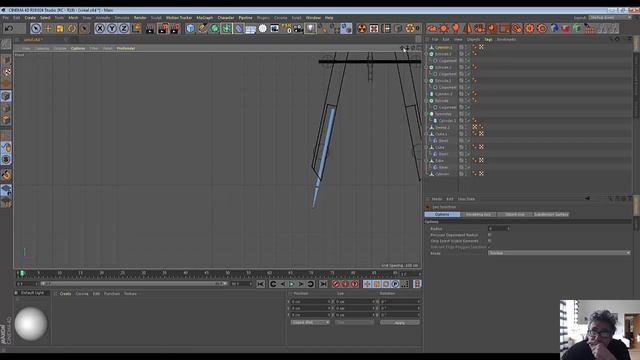Select the Tube object in Object Manager
Screen dimensions: 640x360
[x=439, y=160]
